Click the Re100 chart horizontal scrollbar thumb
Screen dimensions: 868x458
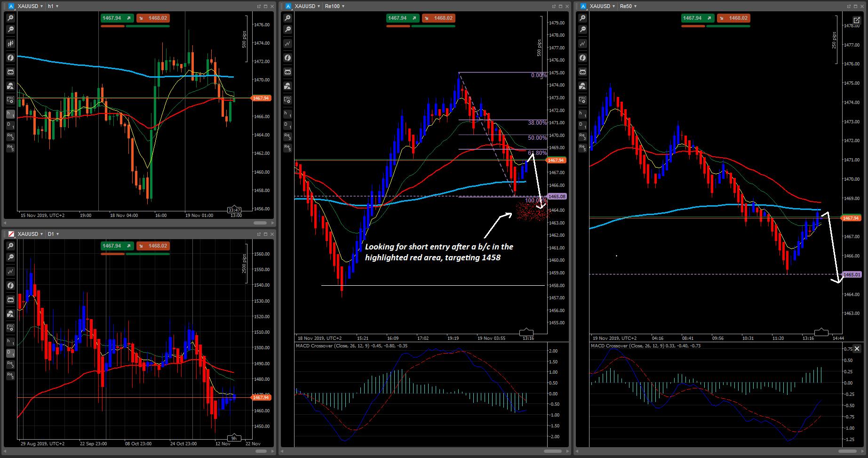click(552, 451)
